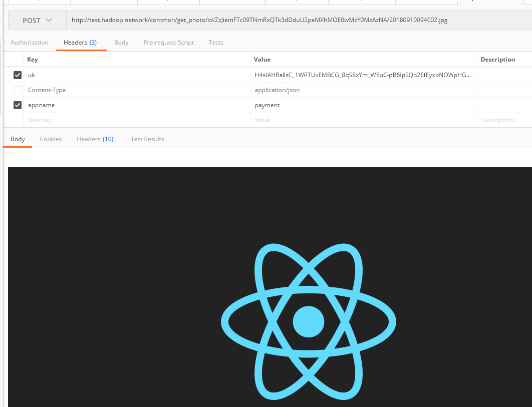The height and width of the screenshot is (407, 532).
Task: Click the uk key cell
Action: [x=137, y=75]
